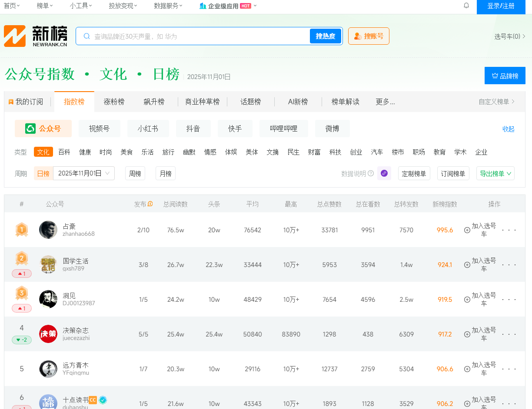
Task: Switch platform to 小红书
Action: (148, 129)
